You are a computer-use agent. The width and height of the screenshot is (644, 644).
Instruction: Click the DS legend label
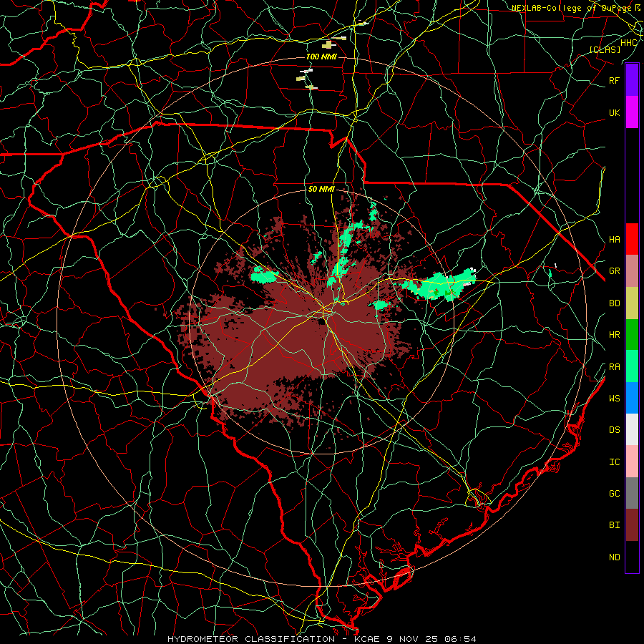(x=614, y=430)
